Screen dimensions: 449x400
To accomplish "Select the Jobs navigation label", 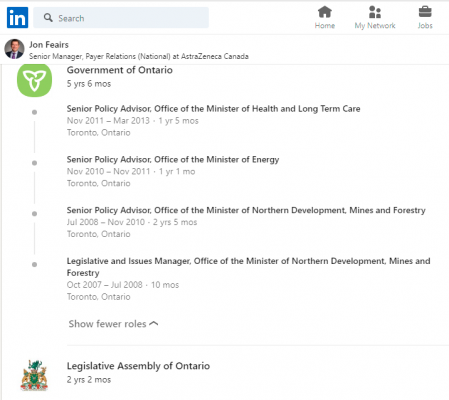I will point(425,26).
